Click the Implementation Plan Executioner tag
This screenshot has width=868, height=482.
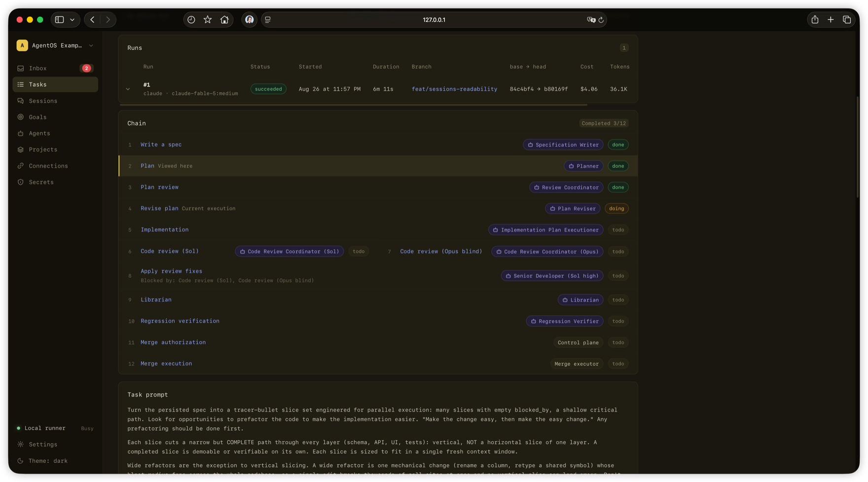pyautogui.click(x=545, y=230)
